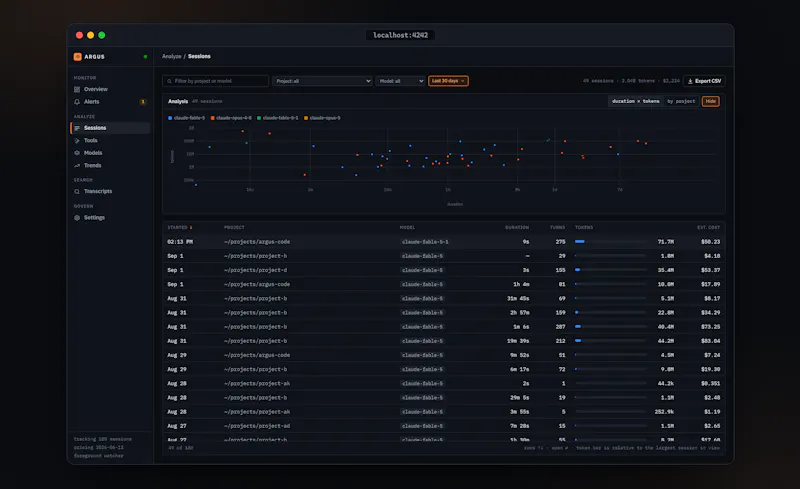Click the ~/projects/project-d project cell
800x489 pixels.
(x=255, y=270)
